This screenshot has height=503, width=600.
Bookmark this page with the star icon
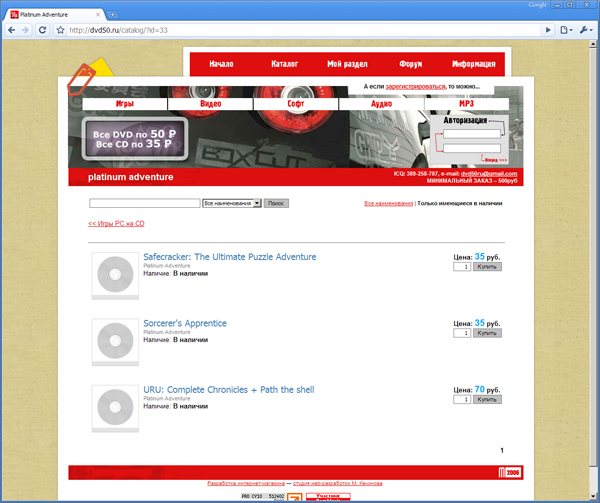pyautogui.click(x=60, y=30)
